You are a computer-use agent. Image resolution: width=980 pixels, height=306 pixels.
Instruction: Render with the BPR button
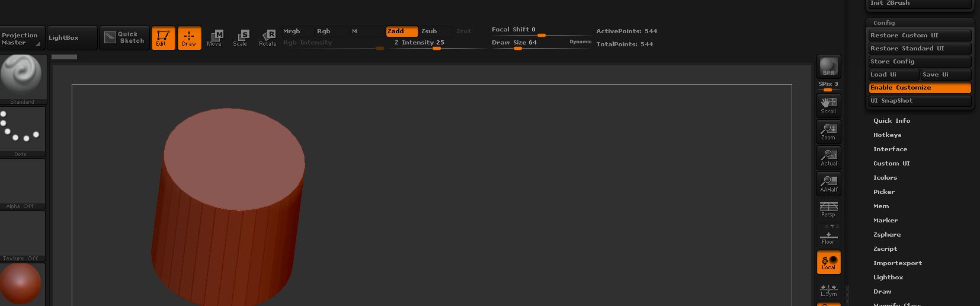click(828, 66)
